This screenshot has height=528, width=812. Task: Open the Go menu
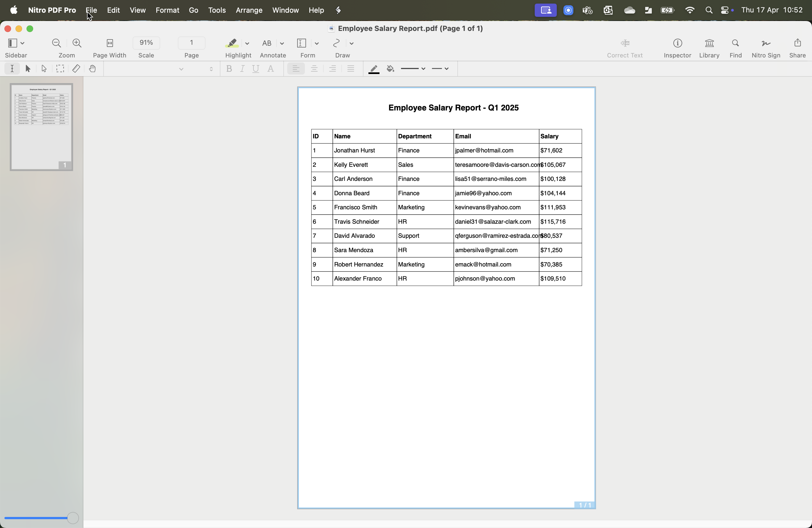[193, 10]
